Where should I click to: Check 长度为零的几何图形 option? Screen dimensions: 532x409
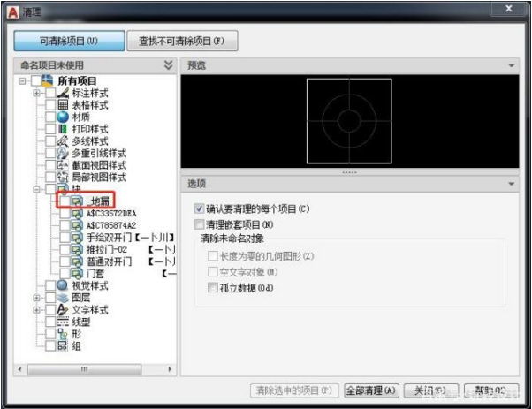[213, 255]
